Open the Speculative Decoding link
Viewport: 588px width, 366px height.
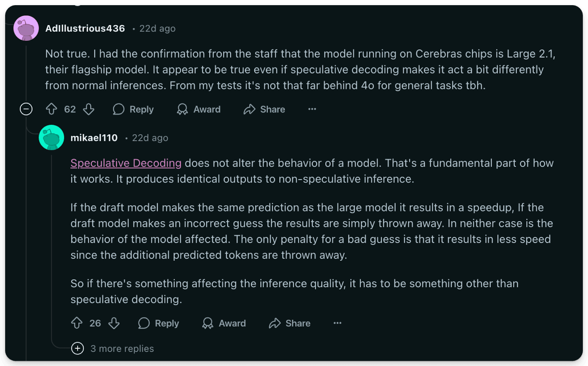126,163
